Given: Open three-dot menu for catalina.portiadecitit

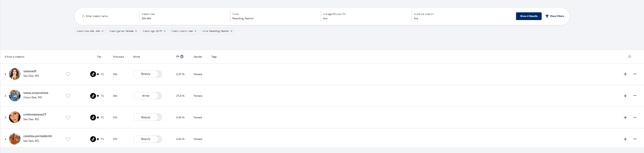Looking at the screenshot, I should point(635,139).
